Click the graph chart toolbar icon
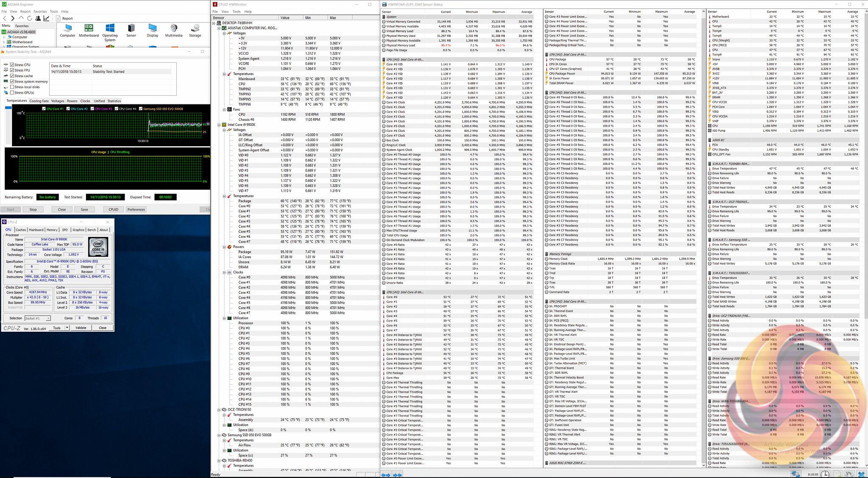The width and height of the screenshot is (868, 478). 47,18
